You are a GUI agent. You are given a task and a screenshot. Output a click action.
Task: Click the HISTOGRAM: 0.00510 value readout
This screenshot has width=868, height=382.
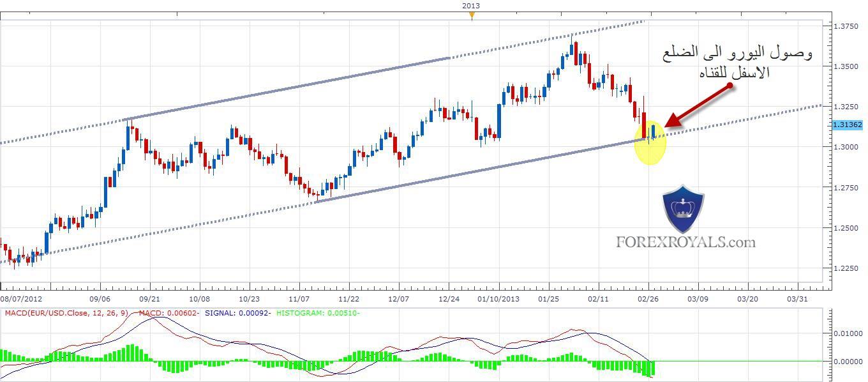click(318, 313)
